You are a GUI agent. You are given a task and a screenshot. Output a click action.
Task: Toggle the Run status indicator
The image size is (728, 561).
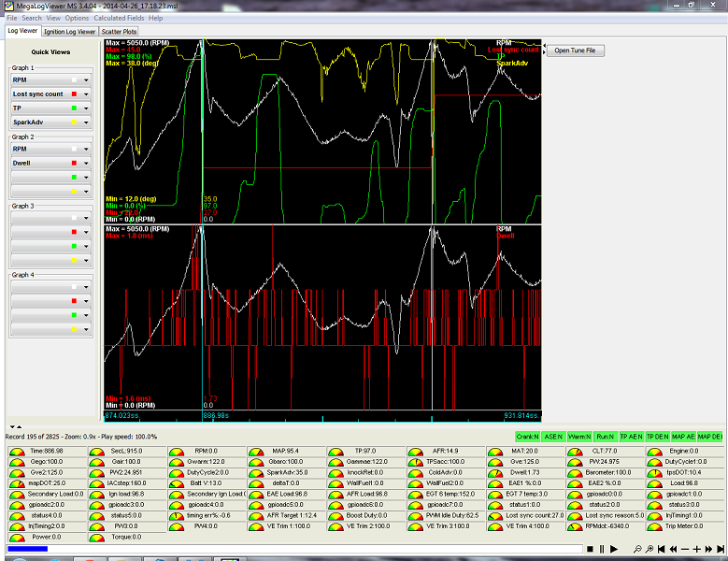[607, 437]
